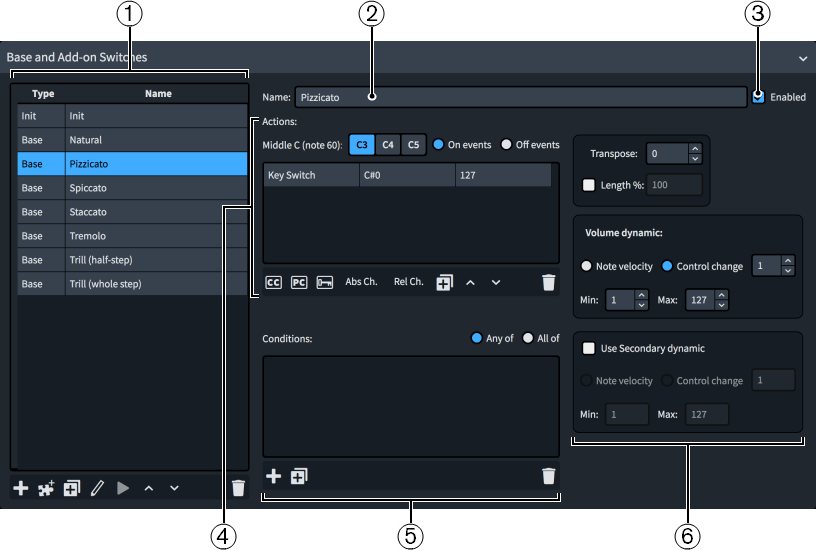Add a key switch action
The image size is (816, 550).
click(325, 283)
